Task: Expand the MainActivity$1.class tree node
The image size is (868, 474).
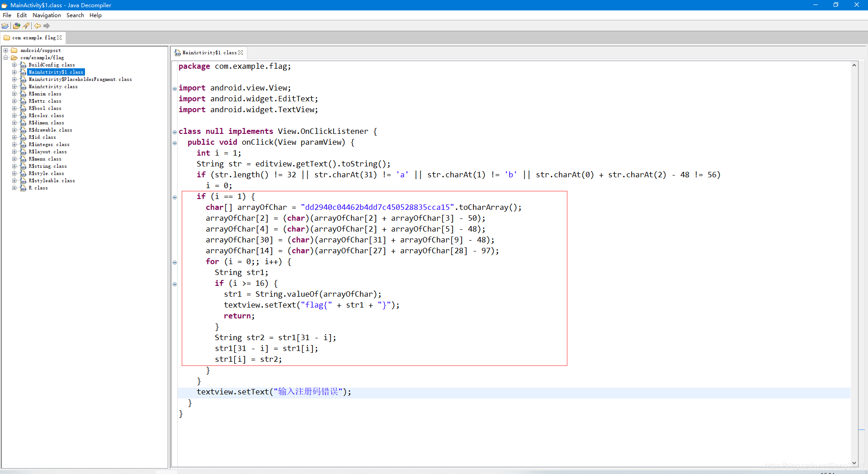Action: pyautogui.click(x=14, y=72)
